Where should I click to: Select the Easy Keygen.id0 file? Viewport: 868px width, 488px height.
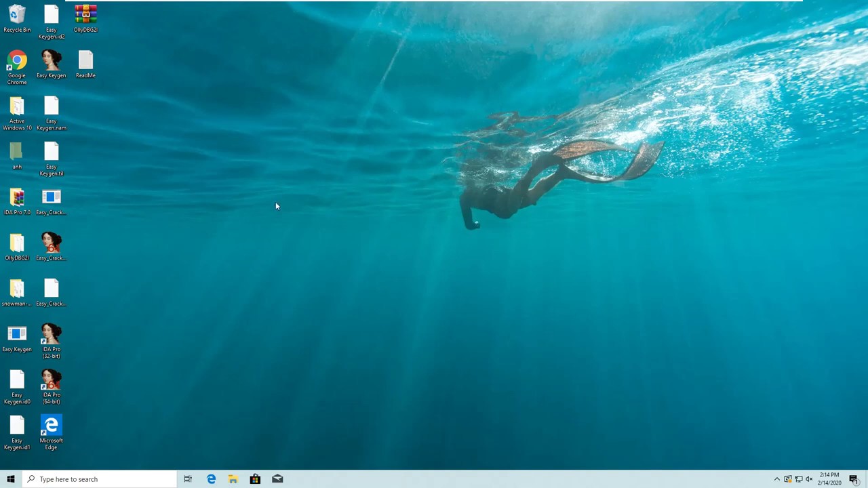17,388
